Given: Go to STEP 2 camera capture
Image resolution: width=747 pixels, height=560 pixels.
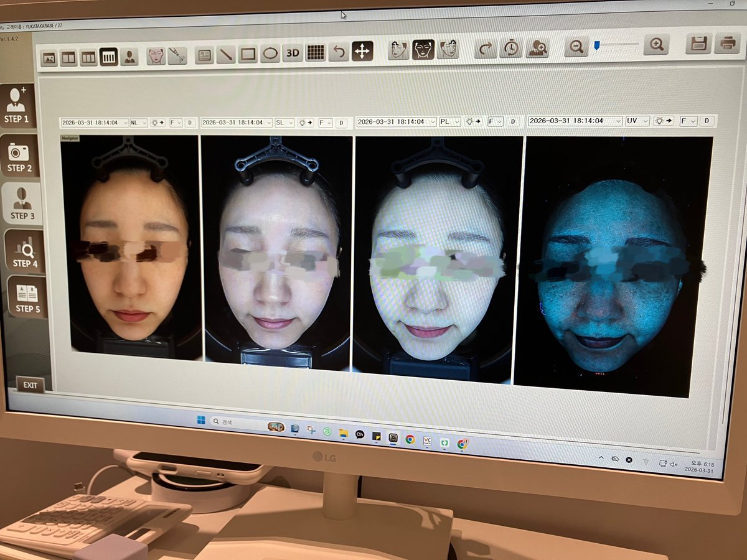Looking at the screenshot, I should pos(19,156).
